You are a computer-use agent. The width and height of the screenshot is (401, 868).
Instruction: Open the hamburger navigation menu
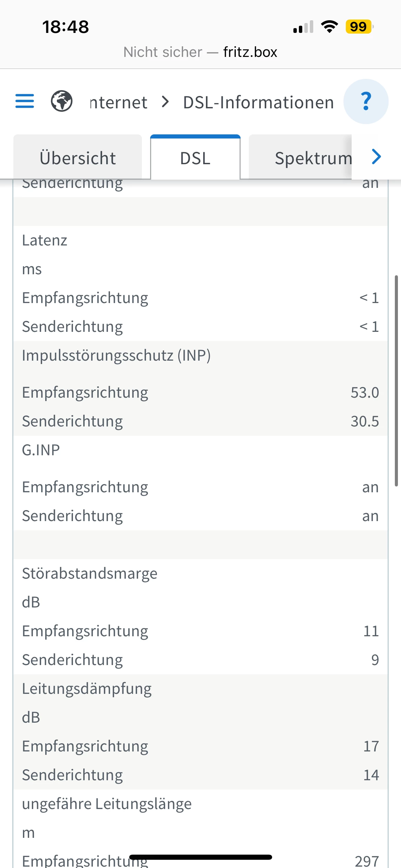click(x=25, y=101)
